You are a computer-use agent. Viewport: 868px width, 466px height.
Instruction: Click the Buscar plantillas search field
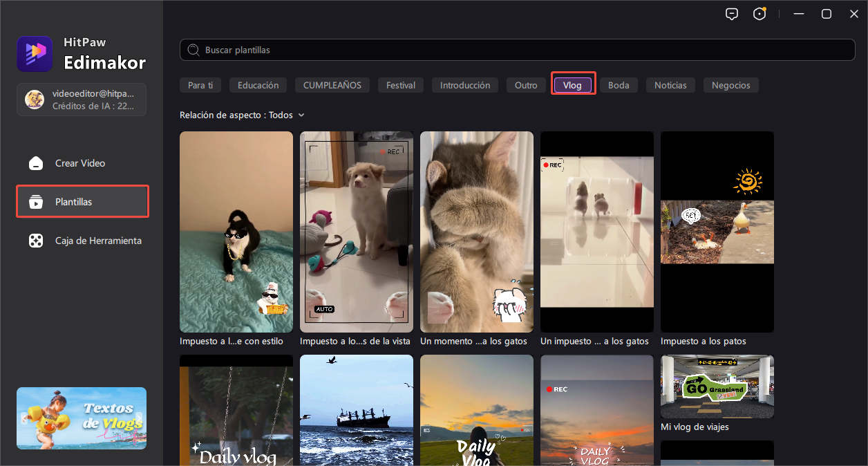pyautogui.click(x=517, y=50)
